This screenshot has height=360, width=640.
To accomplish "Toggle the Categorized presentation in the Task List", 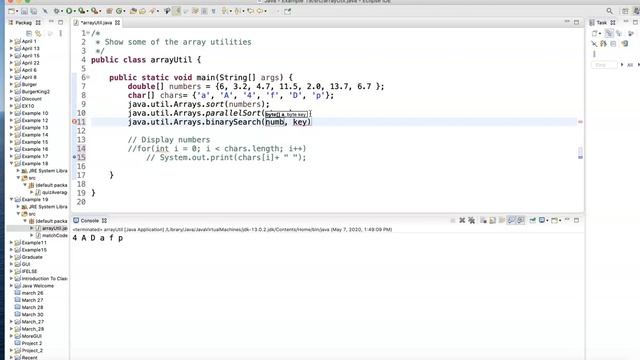I will tap(609, 33).
